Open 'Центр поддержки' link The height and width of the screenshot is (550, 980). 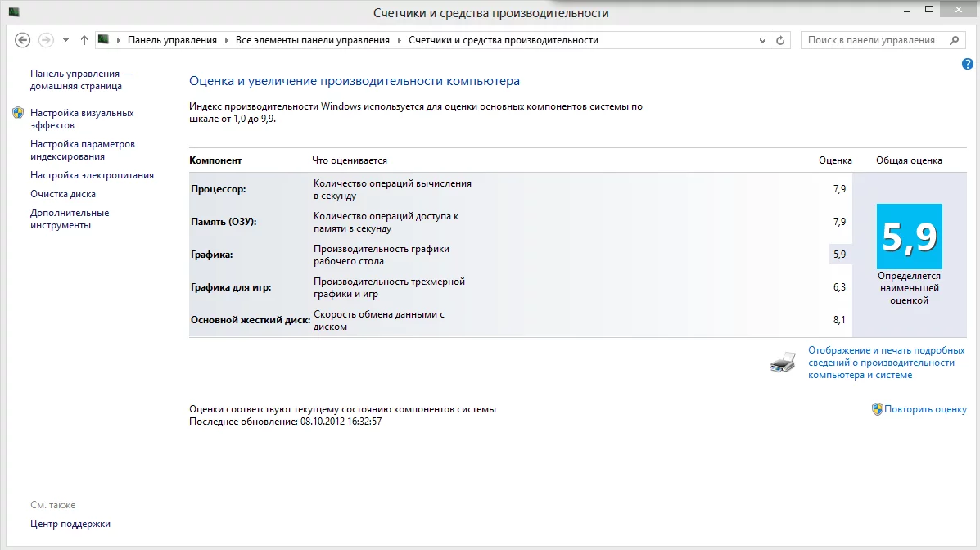70,524
